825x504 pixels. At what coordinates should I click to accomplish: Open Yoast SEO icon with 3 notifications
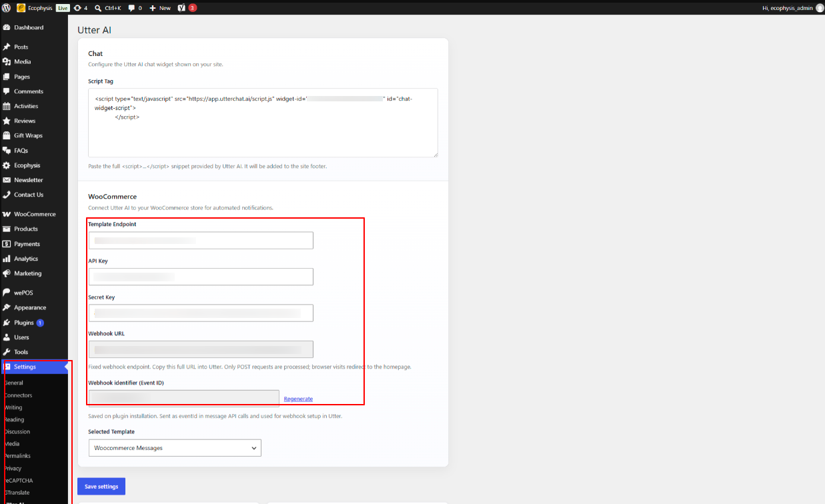coord(187,8)
